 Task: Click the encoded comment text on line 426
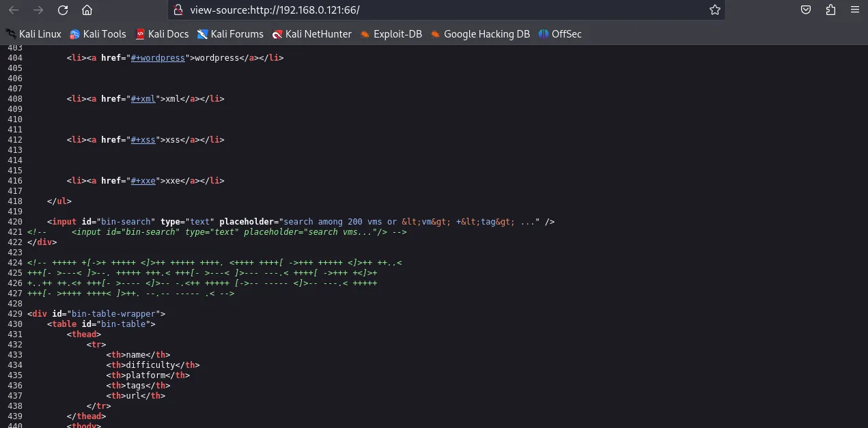[x=202, y=283]
